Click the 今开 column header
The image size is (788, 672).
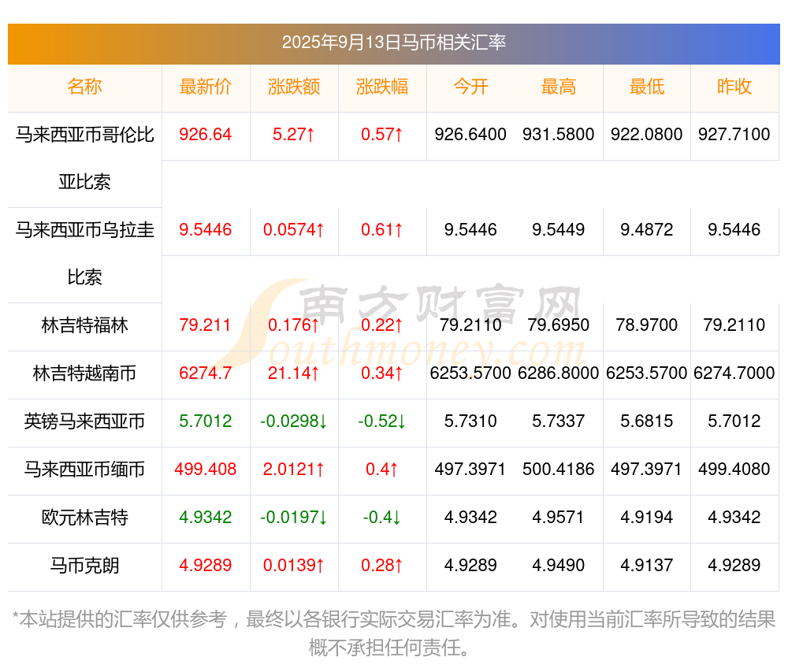tap(470, 87)
